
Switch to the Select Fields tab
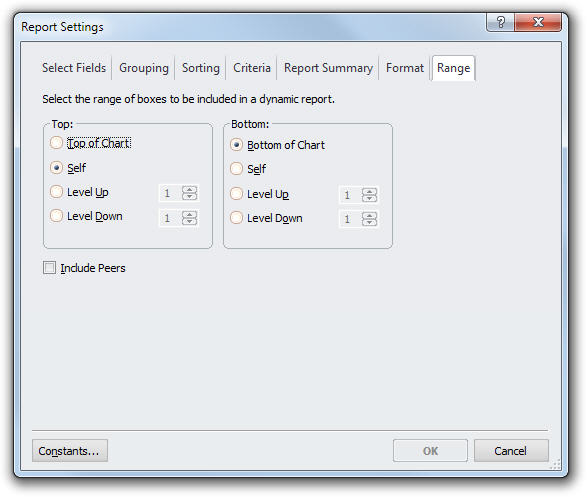(x=74, y=68)
